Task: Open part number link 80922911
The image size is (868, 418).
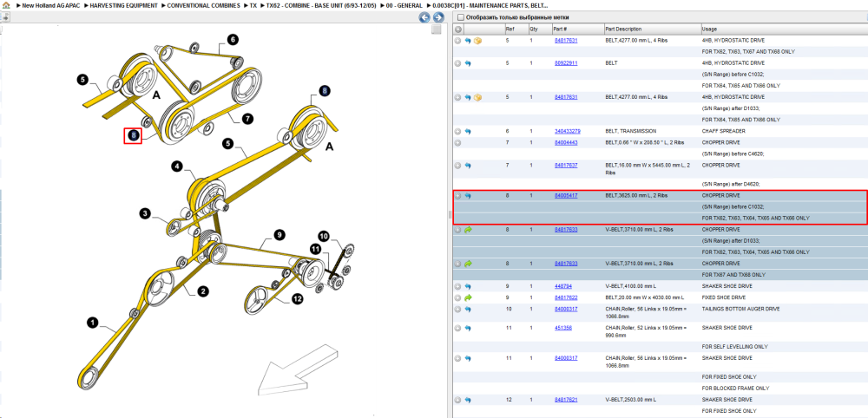Action: (x=566, y=63)
